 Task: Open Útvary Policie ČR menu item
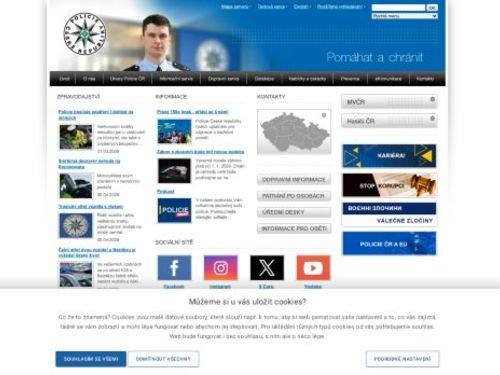click(x=127, y=79)
